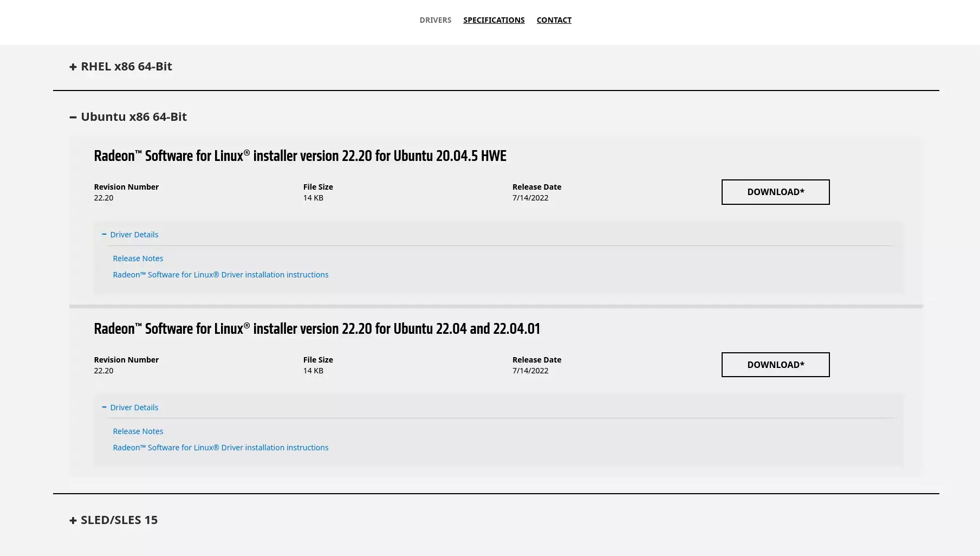This screenshot has width=980, height=556.
Task: Expand the SLED/SLES 15 section
Action: 113,520
